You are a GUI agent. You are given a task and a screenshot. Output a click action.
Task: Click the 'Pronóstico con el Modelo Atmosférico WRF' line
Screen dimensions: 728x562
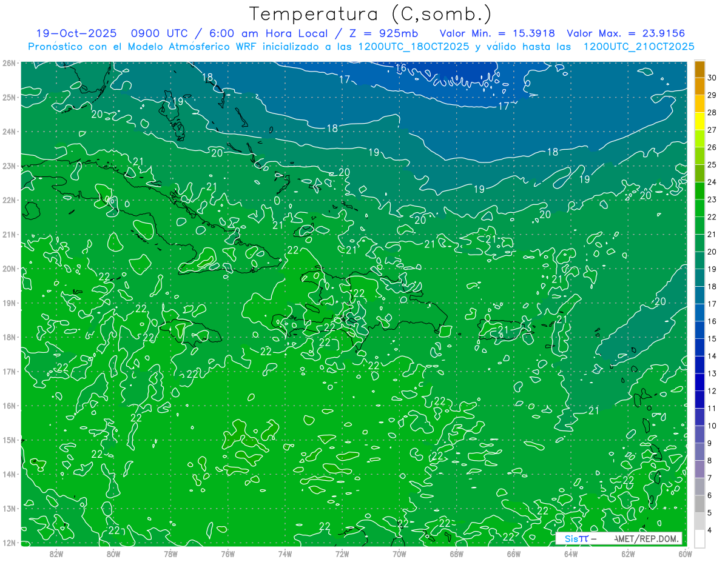coord(143,47)
